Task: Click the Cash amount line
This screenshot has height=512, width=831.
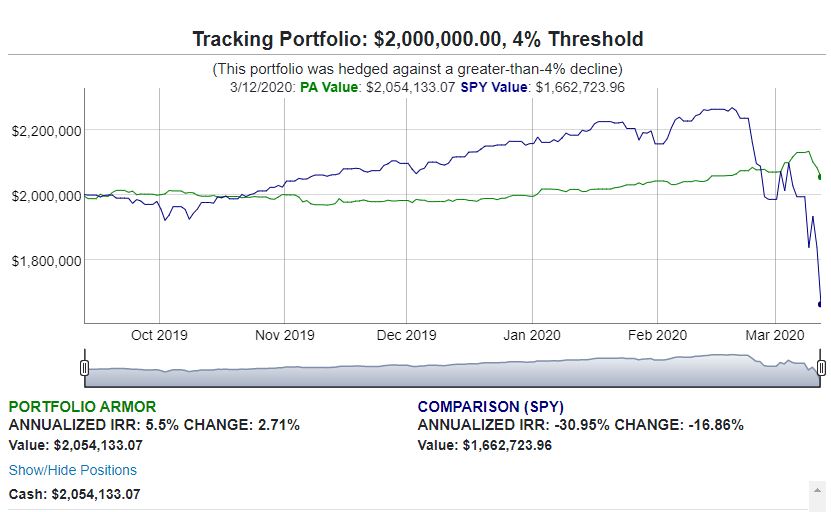Action: [75, 495]
